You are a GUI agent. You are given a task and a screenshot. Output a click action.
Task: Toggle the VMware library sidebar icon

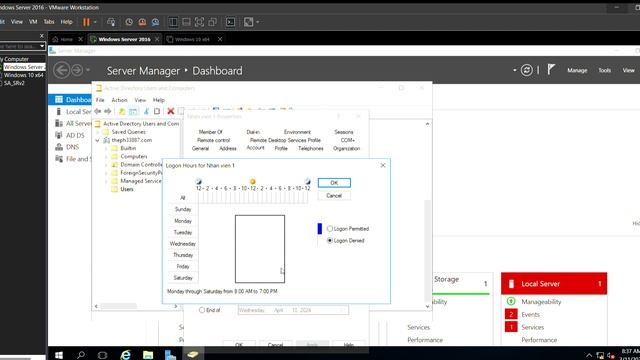click(173, 22)
